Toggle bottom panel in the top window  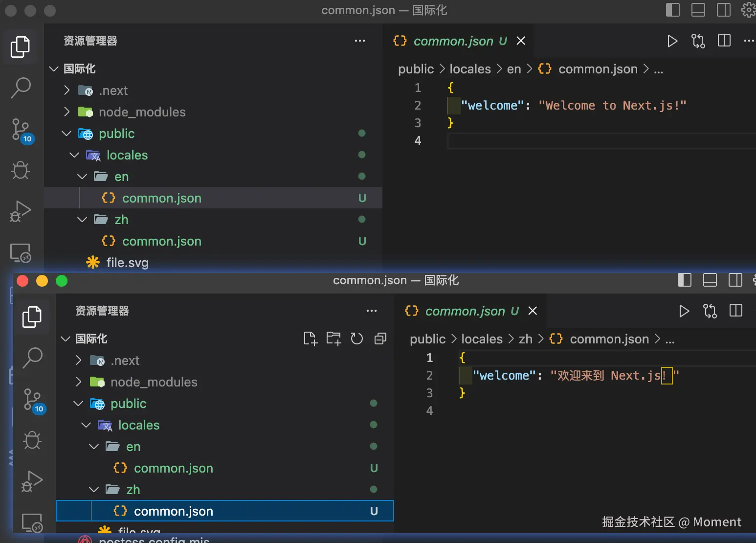point(698,10)
